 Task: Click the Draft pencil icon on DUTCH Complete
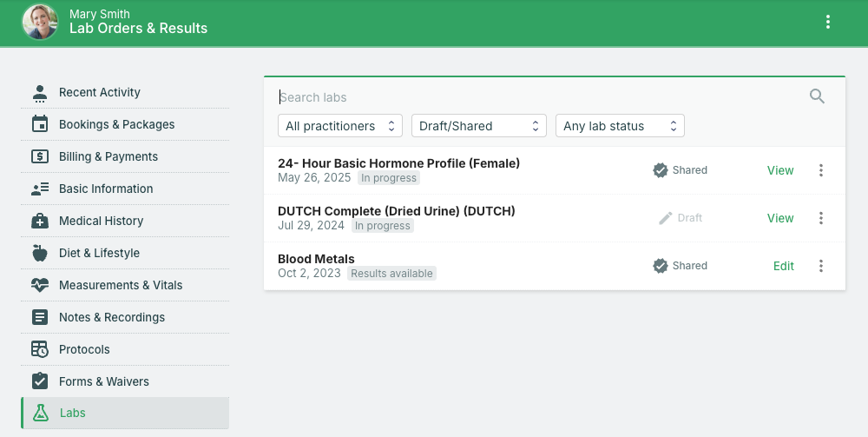click(x=666, y=218)
